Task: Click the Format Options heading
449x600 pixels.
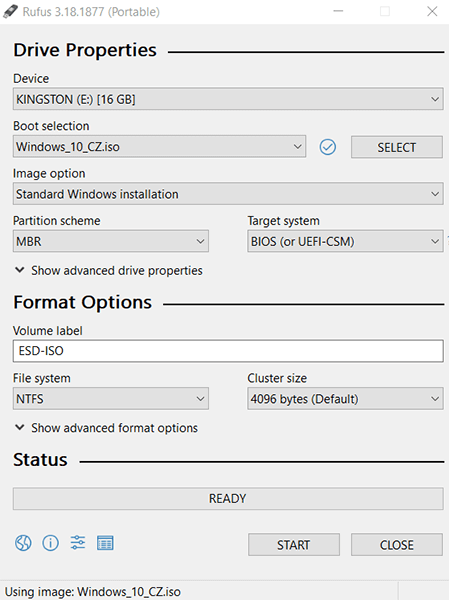Action: 83,302
